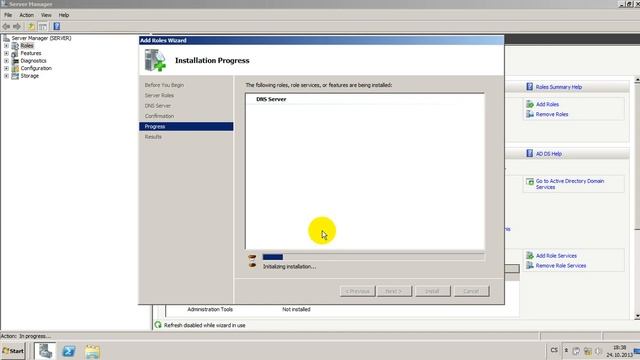Click the network tray icon
Viewport: 640px width, 360px height.
(587, 351)
